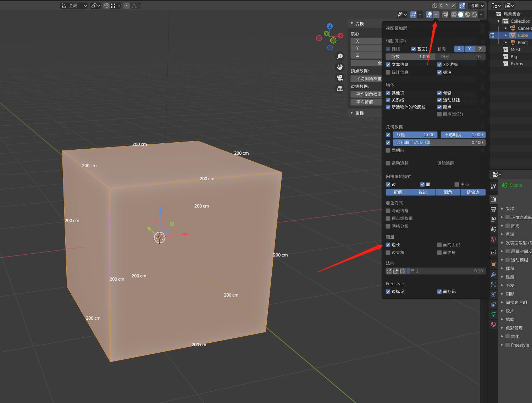This screenshot has width=532, height=403.
Task: Toggle the mesh symmetry butterfly icon
Action: pyautogui.click(x=434, y=6)
